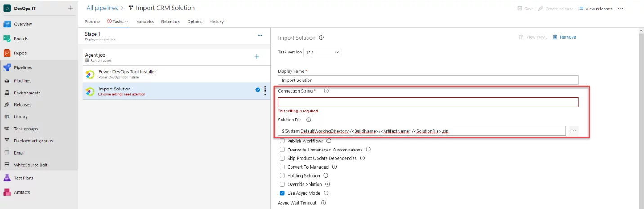Enable the Holding Solution checkbox
The width and height of the screenshot is (644, 209).
[282, 176]
